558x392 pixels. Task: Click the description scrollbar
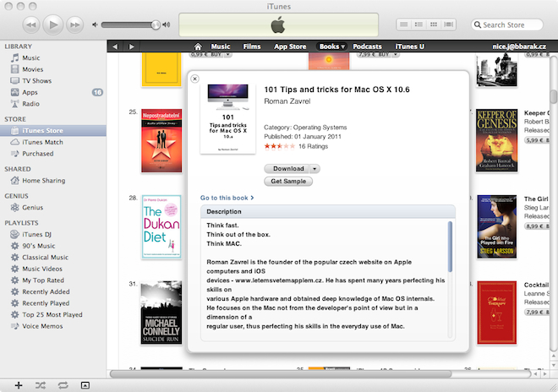coord(450,247)
